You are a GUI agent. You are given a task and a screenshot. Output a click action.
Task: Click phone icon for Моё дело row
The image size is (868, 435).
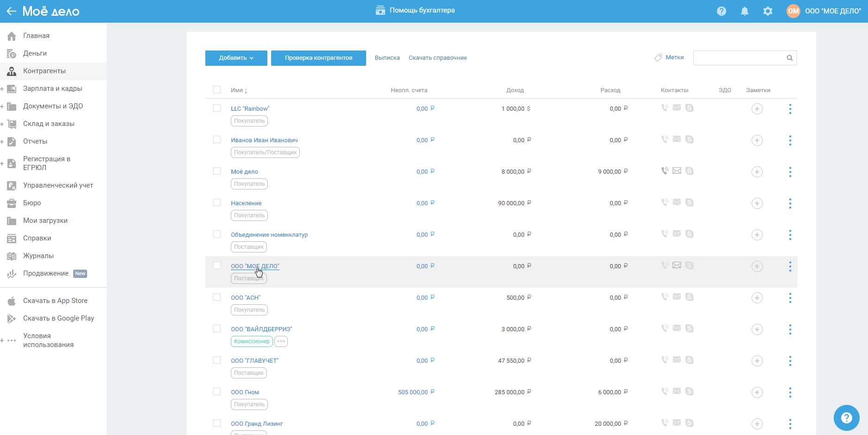tap(665, 171)
